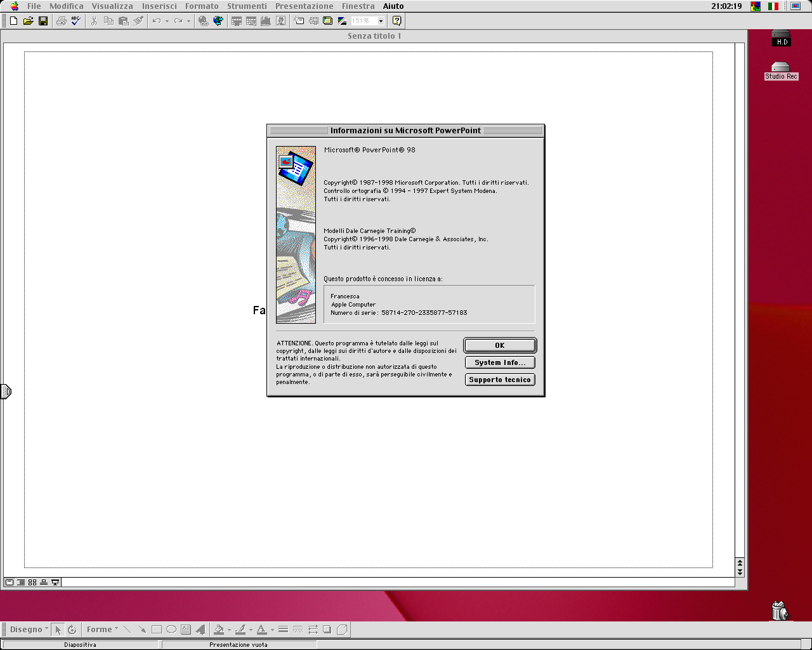Select the Arrow drawing tool
This screenshot has height=650, width=812.
click(142, 630)
